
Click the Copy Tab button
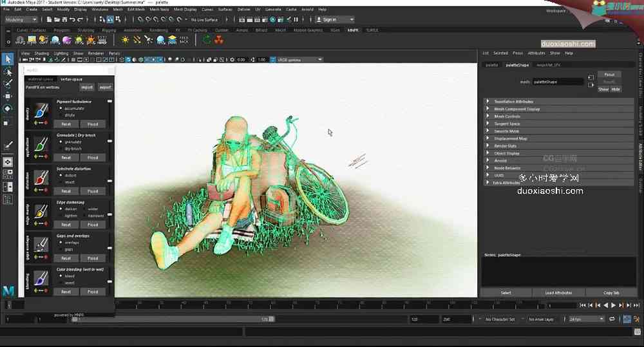(x=611, y=293)
